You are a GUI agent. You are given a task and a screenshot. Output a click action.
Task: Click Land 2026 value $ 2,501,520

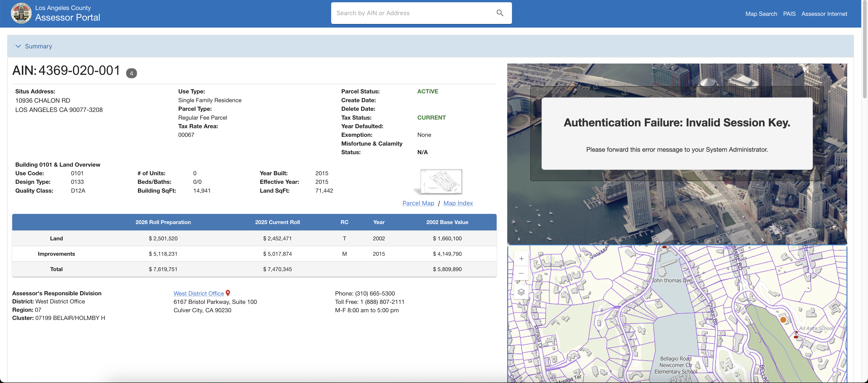[163, 238]
